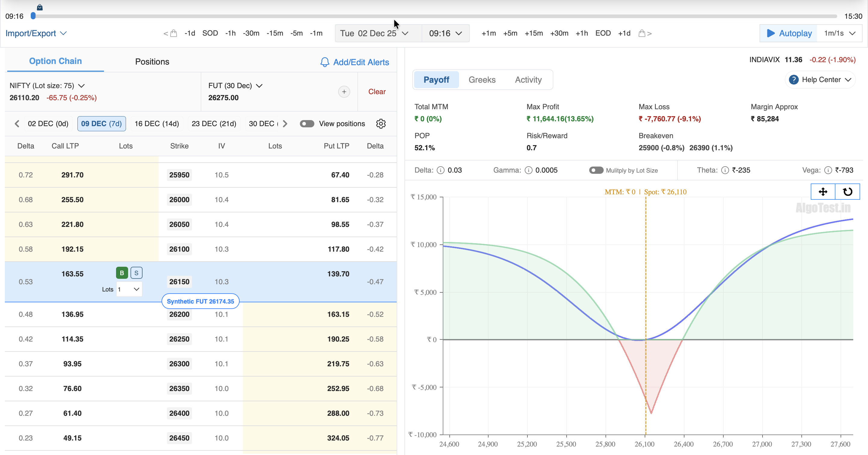868x455 pixels.
Task: Open the Import/Export dropdown
Action: click(36, 33)
